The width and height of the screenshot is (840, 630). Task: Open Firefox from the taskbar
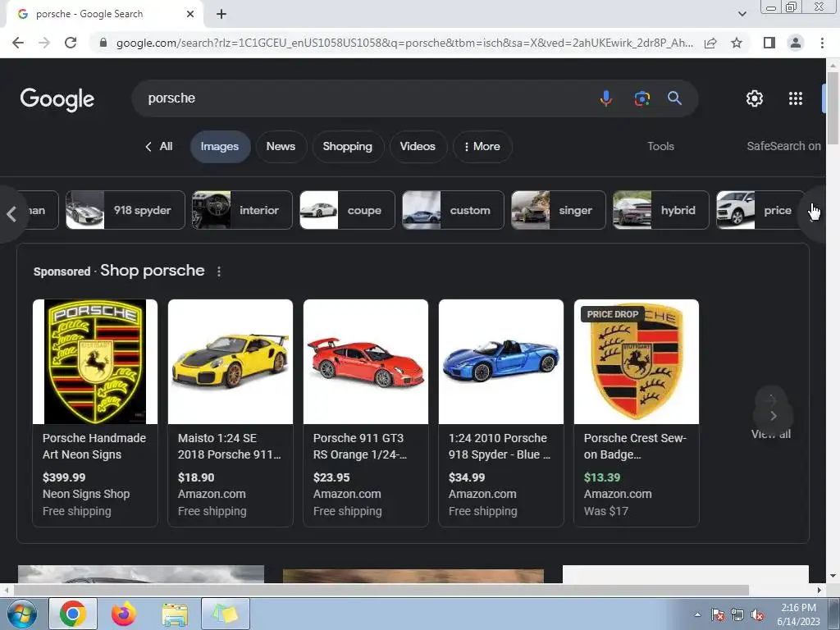123,614
